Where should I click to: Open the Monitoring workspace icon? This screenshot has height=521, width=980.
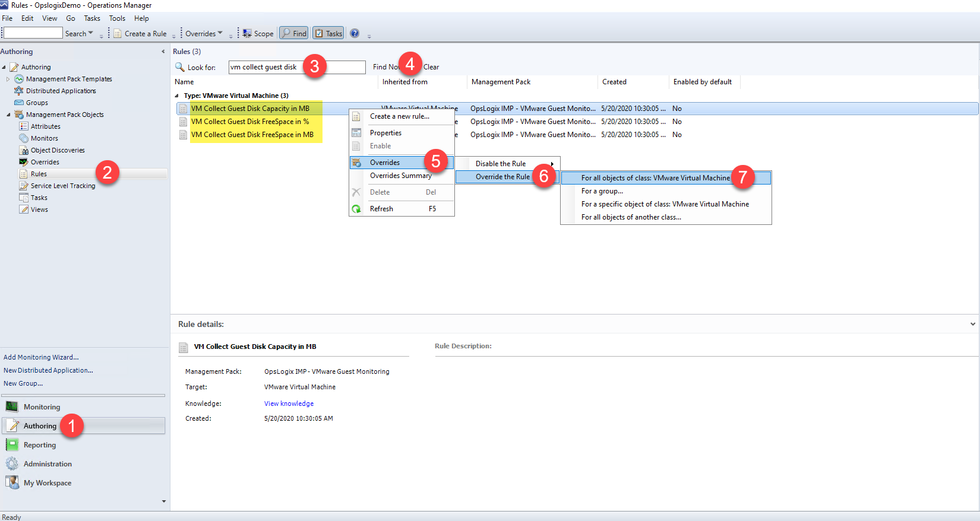coord(12,406)
